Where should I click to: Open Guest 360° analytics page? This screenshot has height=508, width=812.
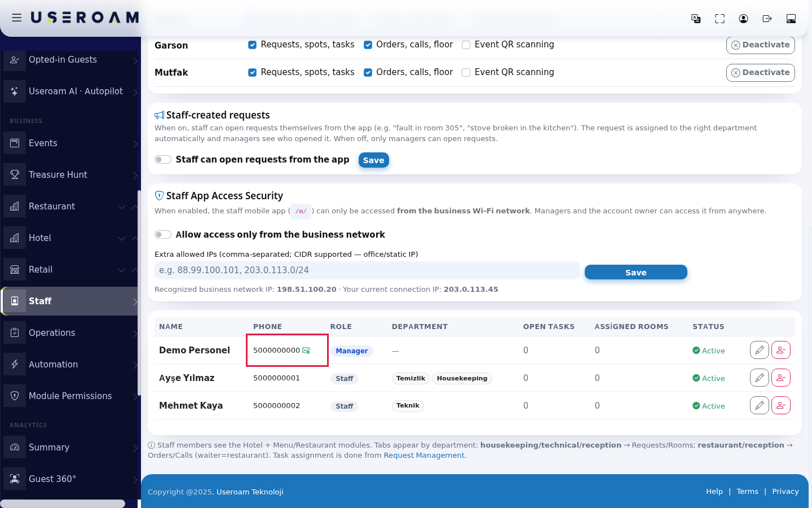[x=70, y=479]
